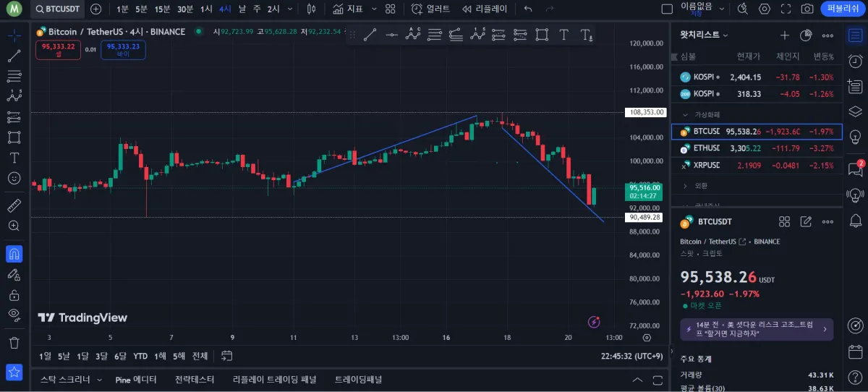Select the 1달 date range
Viewport: 868px width, 392px height.
(x=82, y=356)
